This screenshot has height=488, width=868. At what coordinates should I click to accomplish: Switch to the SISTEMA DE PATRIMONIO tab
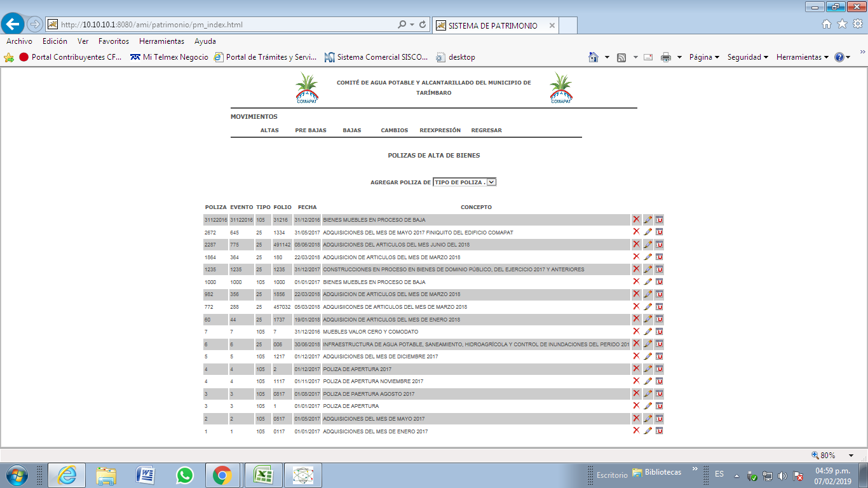[x=492, y=25]
